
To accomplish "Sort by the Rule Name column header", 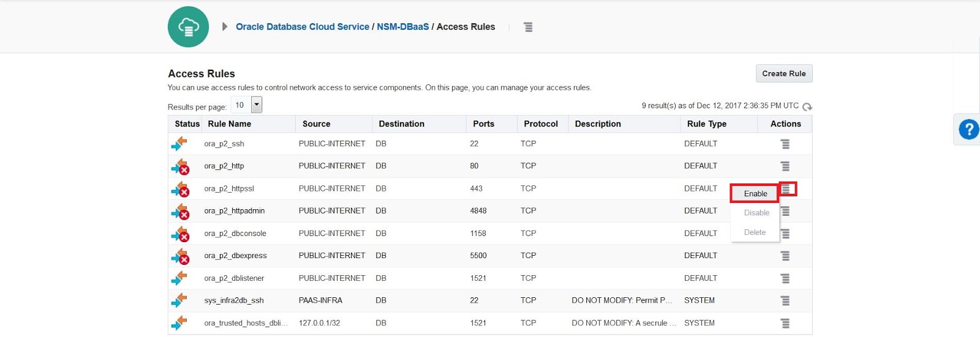I will (x=229, y=124).
